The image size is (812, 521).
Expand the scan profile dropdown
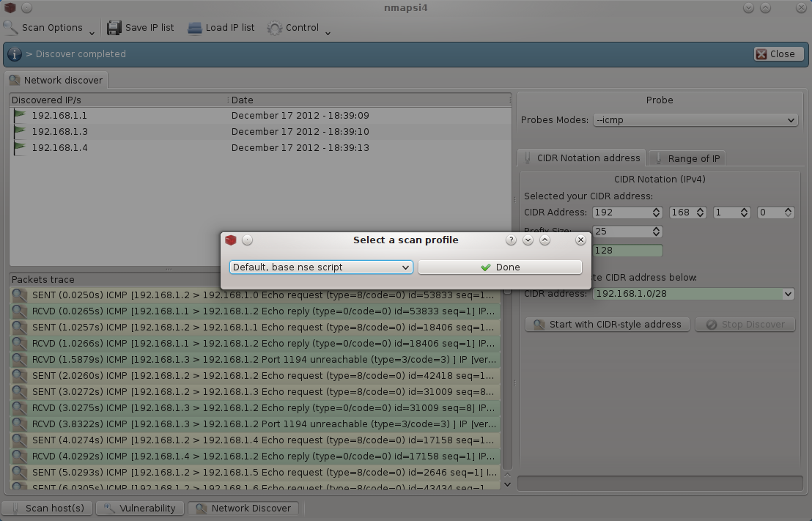[x=320, y=267]
